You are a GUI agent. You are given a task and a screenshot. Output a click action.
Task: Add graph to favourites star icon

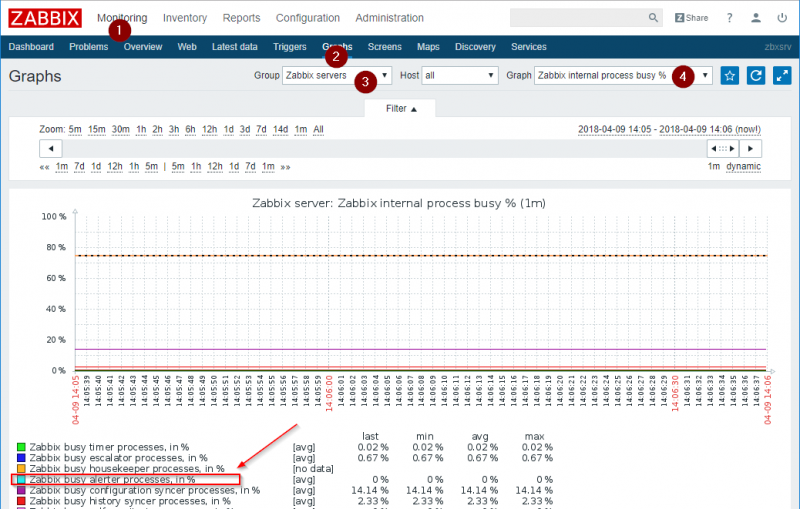pyautogui.click(x=730, y=76)
